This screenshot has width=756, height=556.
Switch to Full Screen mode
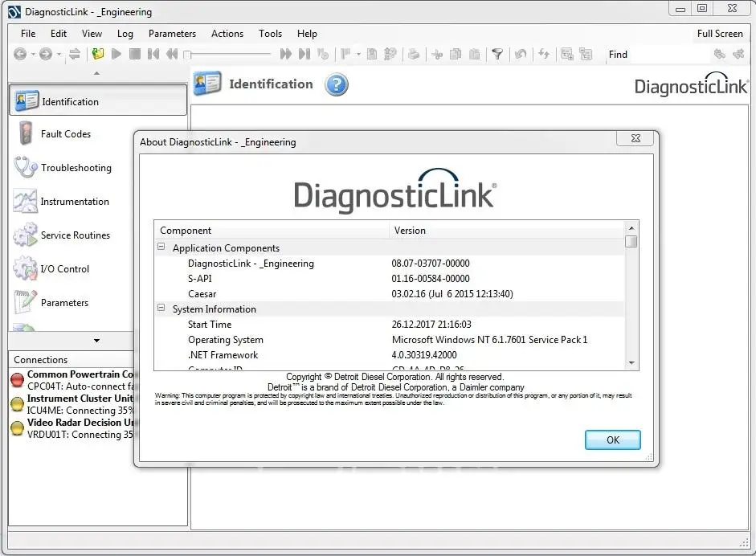coord(720,34)
